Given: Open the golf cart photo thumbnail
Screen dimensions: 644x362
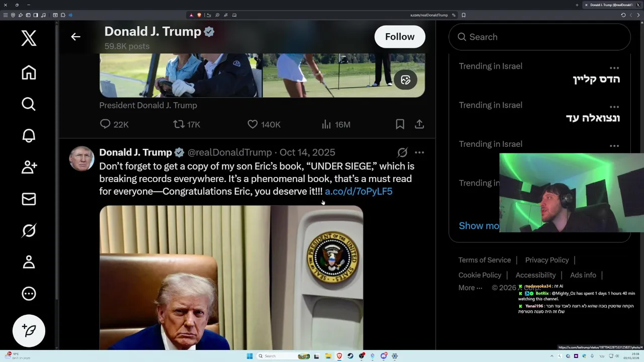Looking at the screenshot, I should 181,75.
